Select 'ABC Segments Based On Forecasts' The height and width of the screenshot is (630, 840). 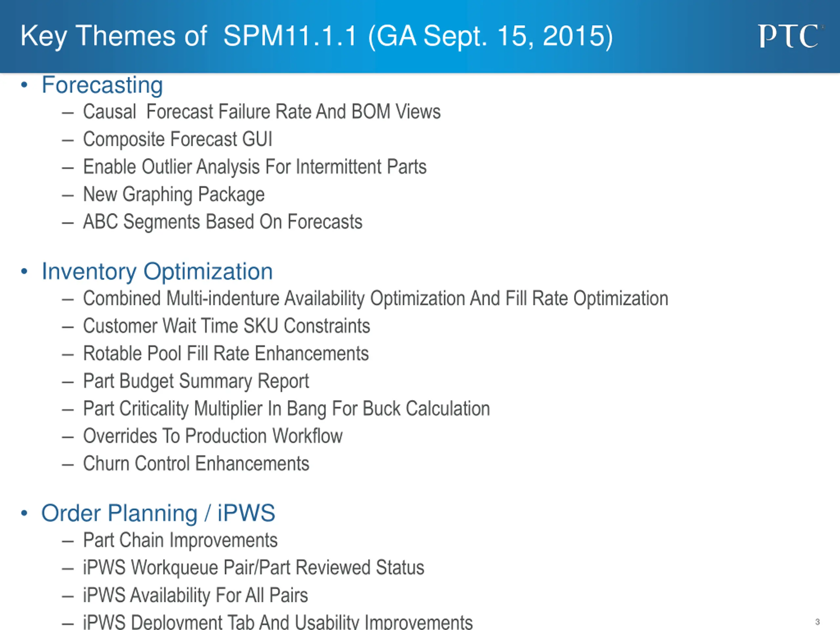223,222
